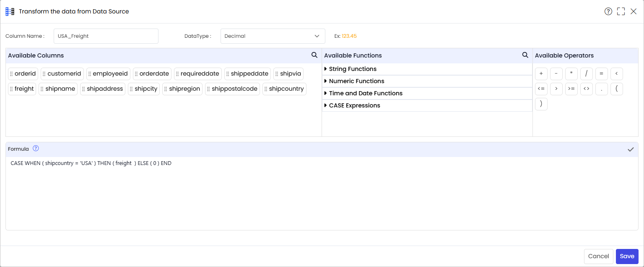Open Formula help question icon
This screenshot has height=267, width=644.
[36, 148]
